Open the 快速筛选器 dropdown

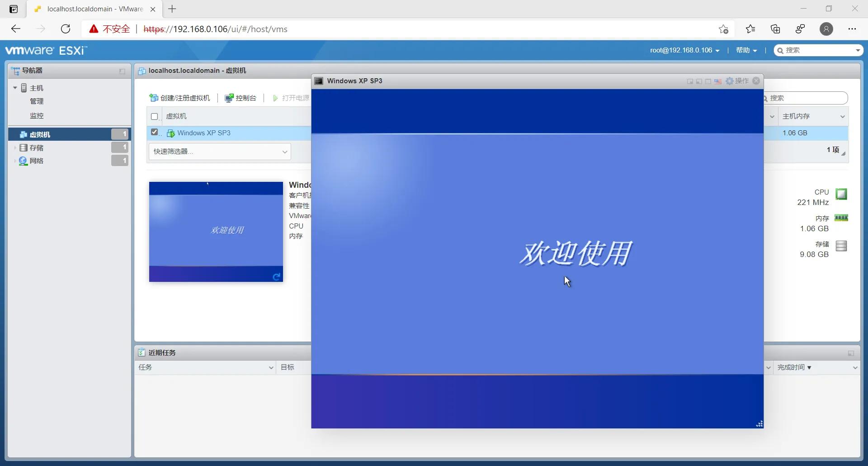click(x=220, y=152)
